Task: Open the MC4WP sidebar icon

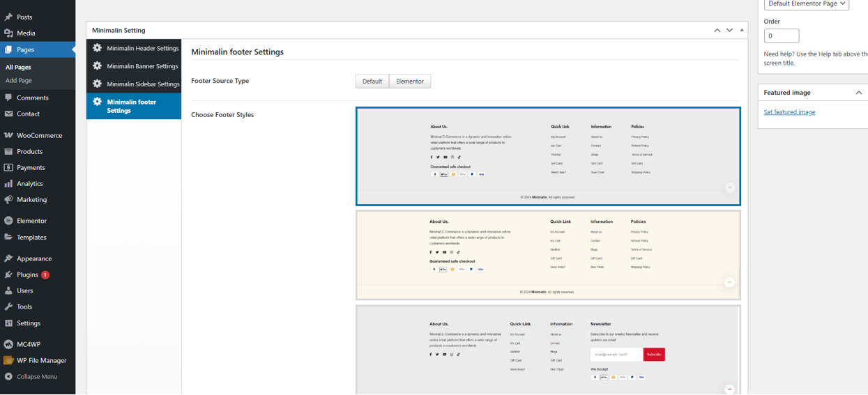Action: [x=8, y=344]
